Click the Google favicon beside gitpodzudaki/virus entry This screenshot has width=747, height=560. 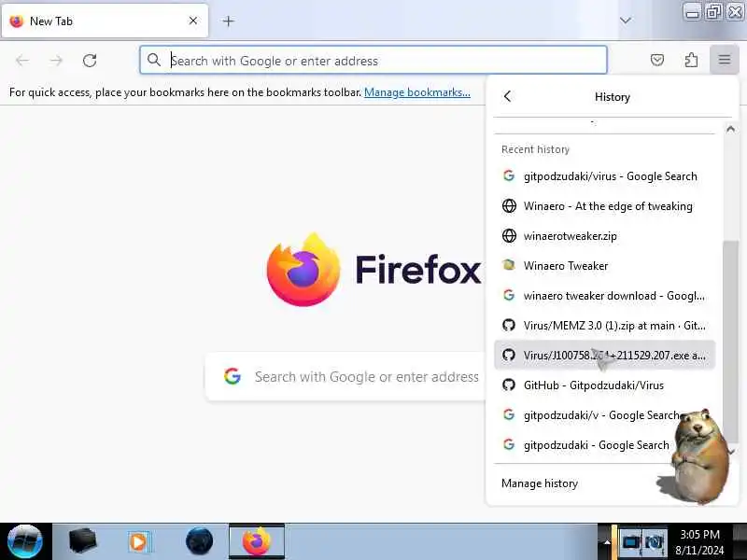click(509, 175)
